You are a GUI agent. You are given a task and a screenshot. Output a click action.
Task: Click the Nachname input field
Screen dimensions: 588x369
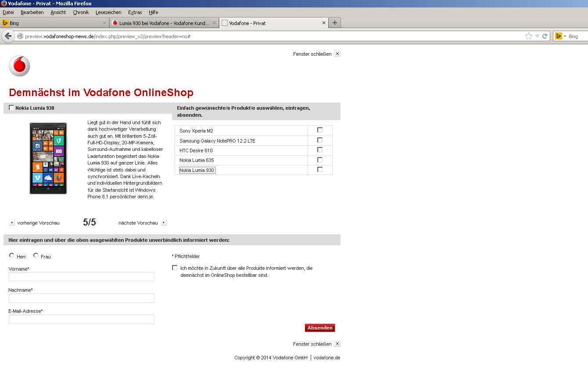(x=82, y=298)
